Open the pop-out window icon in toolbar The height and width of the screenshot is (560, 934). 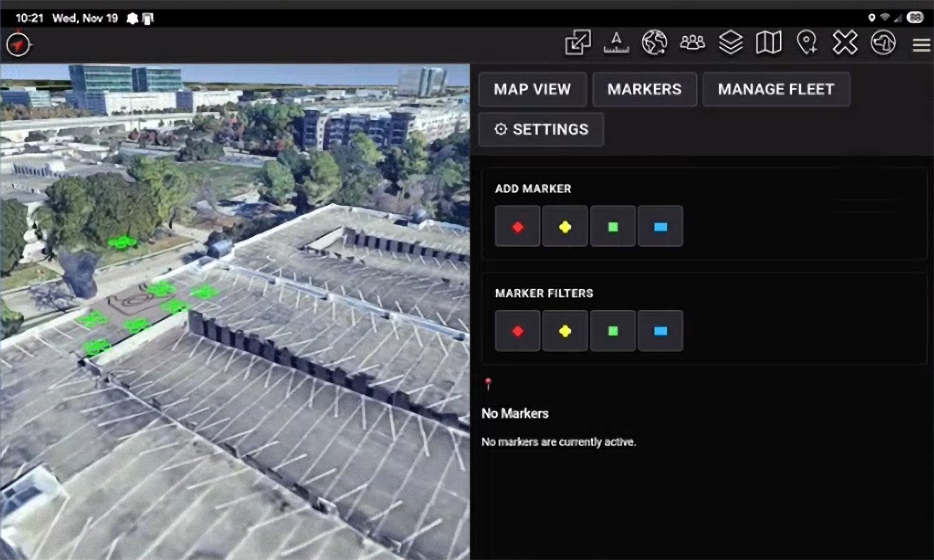point(578,42)
